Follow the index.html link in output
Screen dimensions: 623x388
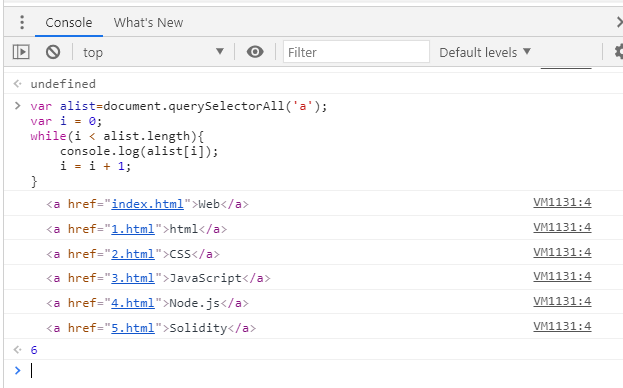tap(147, 204)
